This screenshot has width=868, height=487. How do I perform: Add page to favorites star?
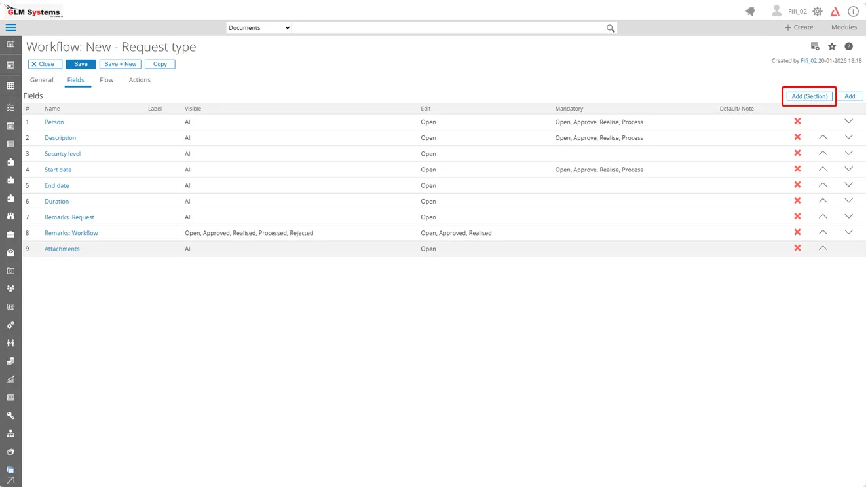point(832,46)
